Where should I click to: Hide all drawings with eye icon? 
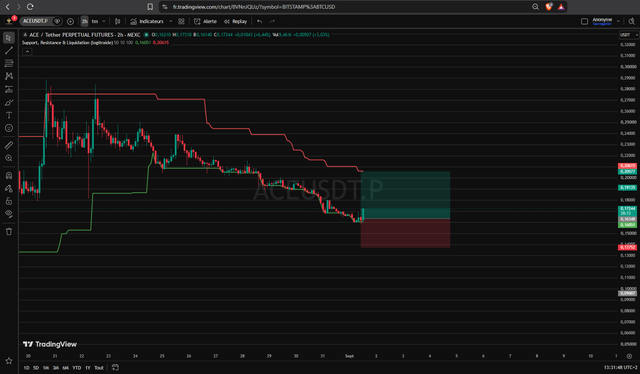(x=9, y=214)
